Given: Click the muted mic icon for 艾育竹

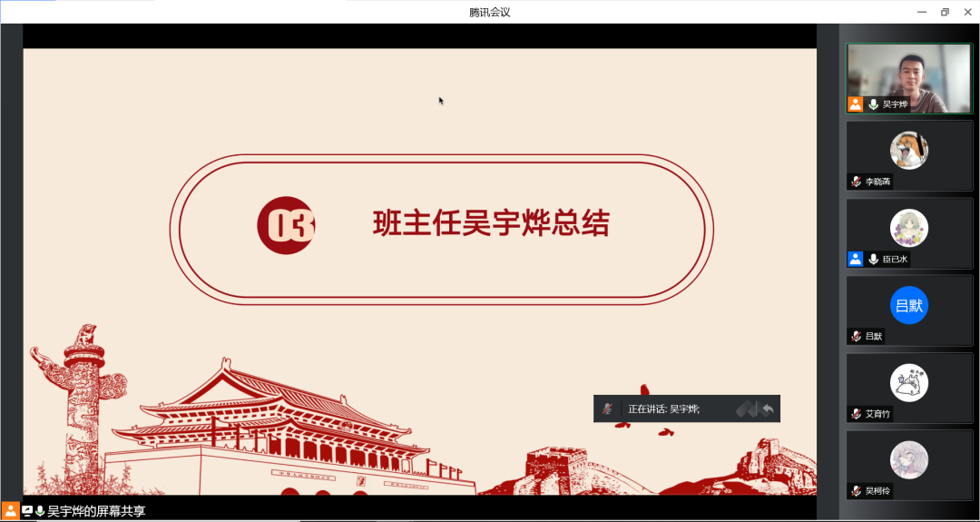Looking at the screenshot, I should point(855,414).
